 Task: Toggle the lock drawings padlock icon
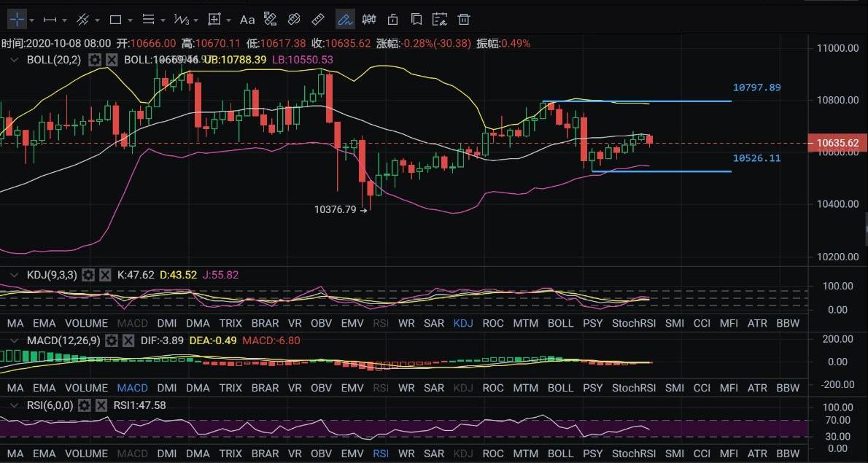pyautogui.click(x=393, y=19)
